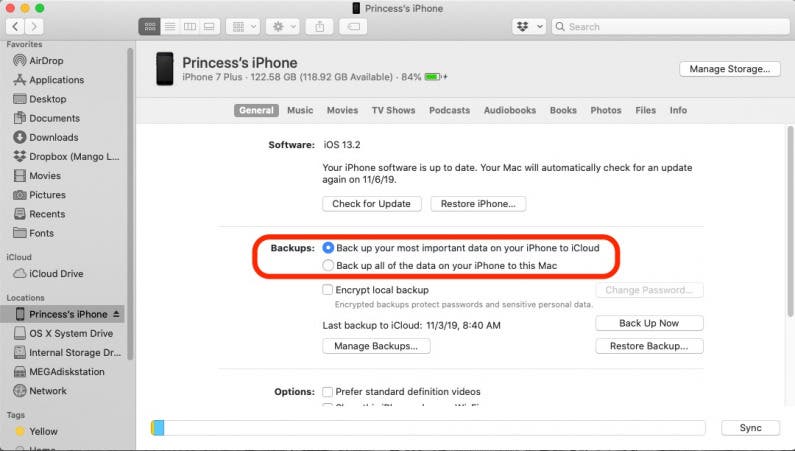Tick Prefer standard definition videos
Image resolution: width=795 pixels, height=451 pixels.
328,391
